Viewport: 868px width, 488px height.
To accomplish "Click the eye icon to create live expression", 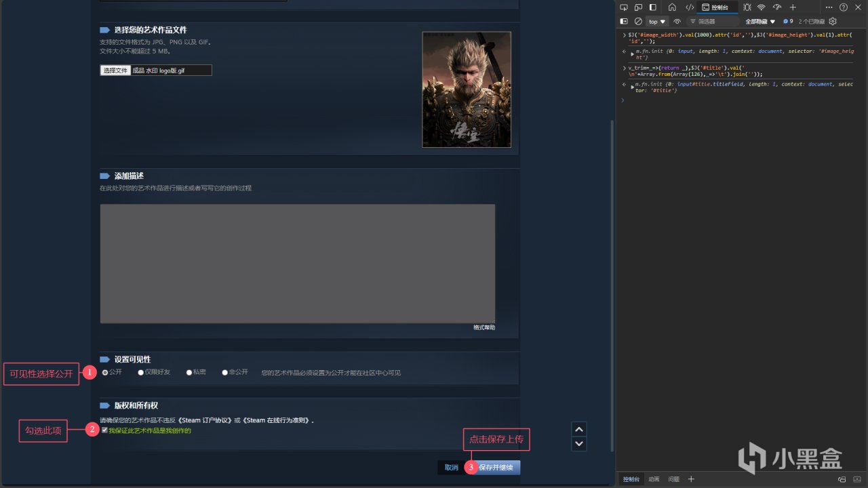I will (x=677, y=22).
